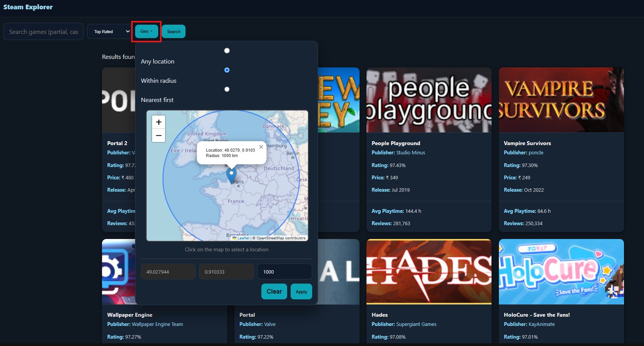Click HoloCure - Save the Fans! title
This screenshot has width=644, height=346.
[537, 315]
